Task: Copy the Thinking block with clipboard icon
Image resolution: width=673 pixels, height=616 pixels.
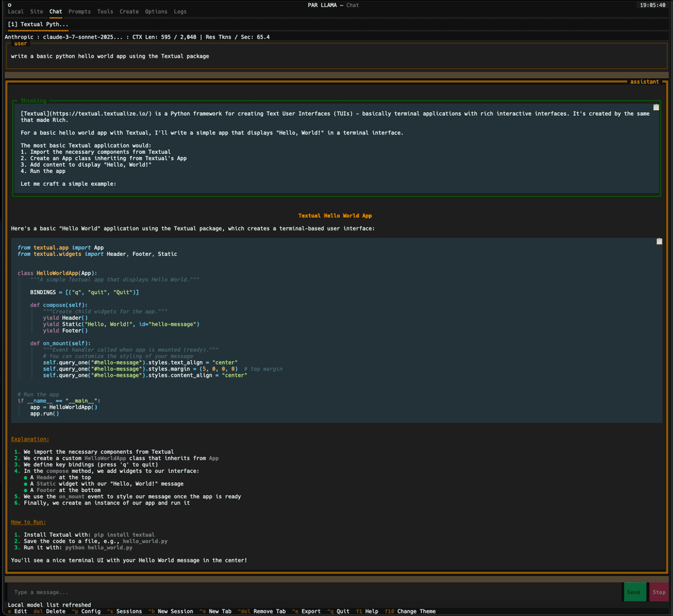Action: click(x=656, y=107)
